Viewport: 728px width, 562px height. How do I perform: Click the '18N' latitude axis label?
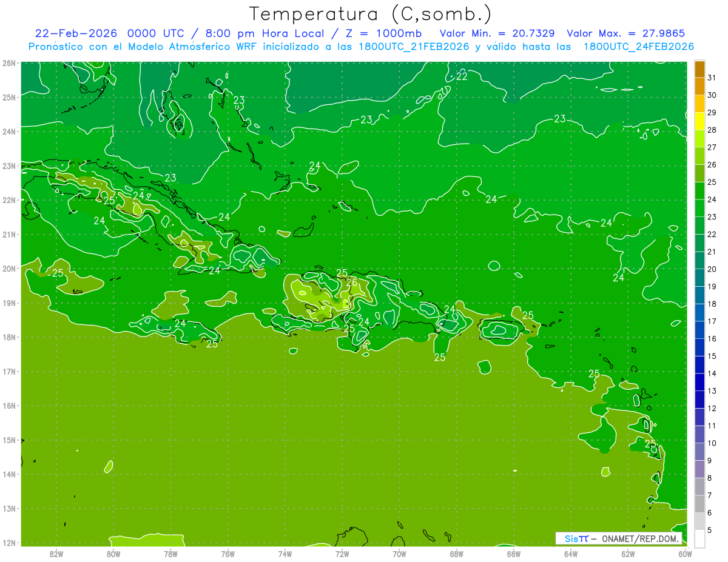[x=9, y=337]
